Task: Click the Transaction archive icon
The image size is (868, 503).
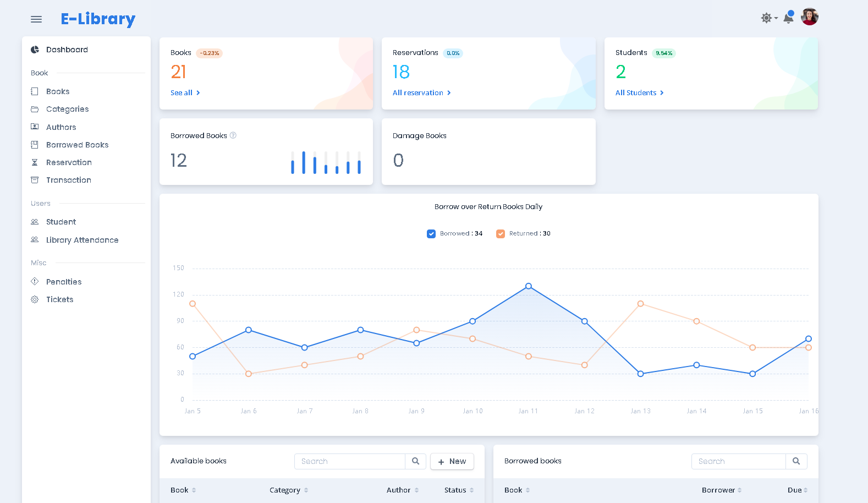Action: [x=35, y=180]
